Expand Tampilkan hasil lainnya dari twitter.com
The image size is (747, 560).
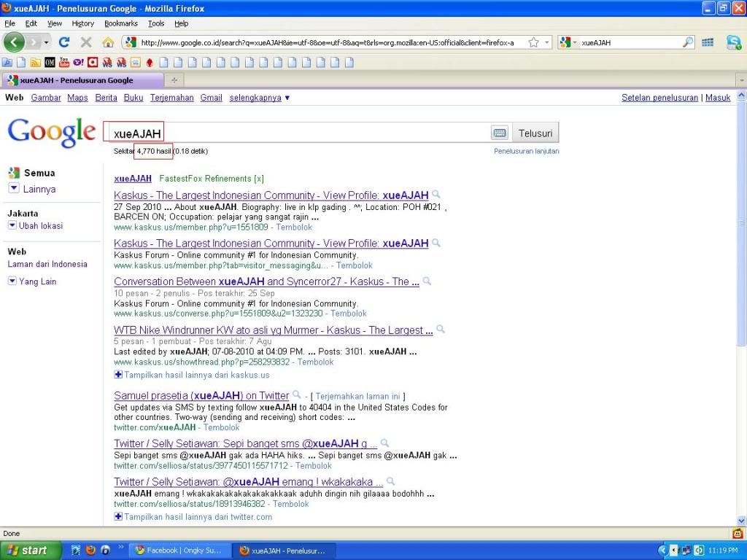click(193, 517)
